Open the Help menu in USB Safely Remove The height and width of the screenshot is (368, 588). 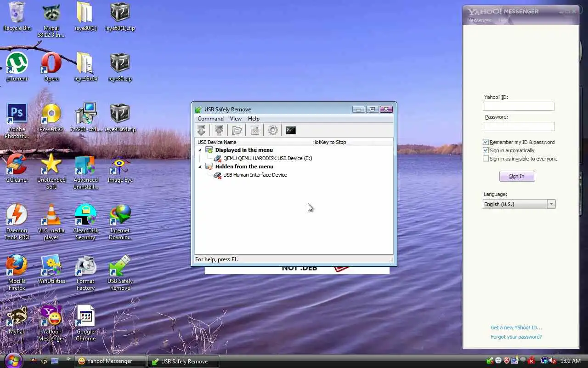point(254,119)
